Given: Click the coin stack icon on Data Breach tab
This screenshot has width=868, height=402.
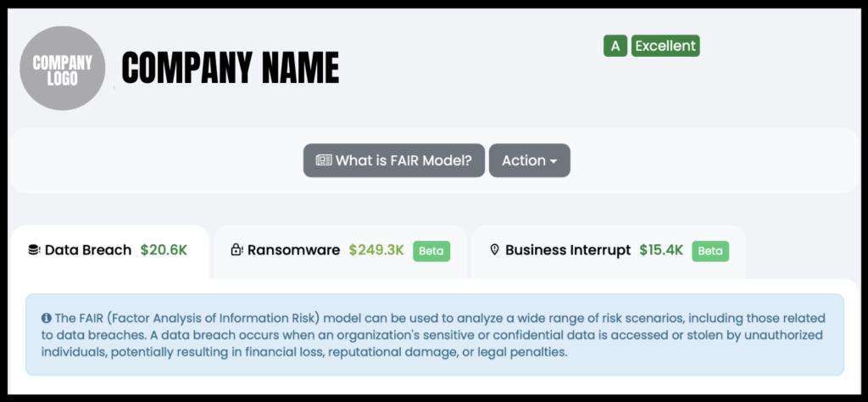Looking at the screenshot, I should [x=34, y=250].
